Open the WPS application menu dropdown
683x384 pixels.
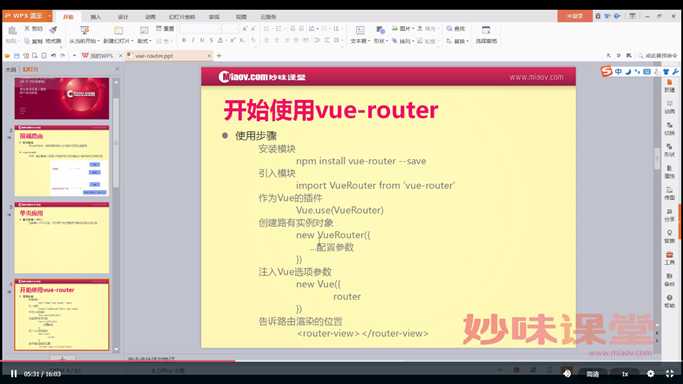[x=49, y=16]
